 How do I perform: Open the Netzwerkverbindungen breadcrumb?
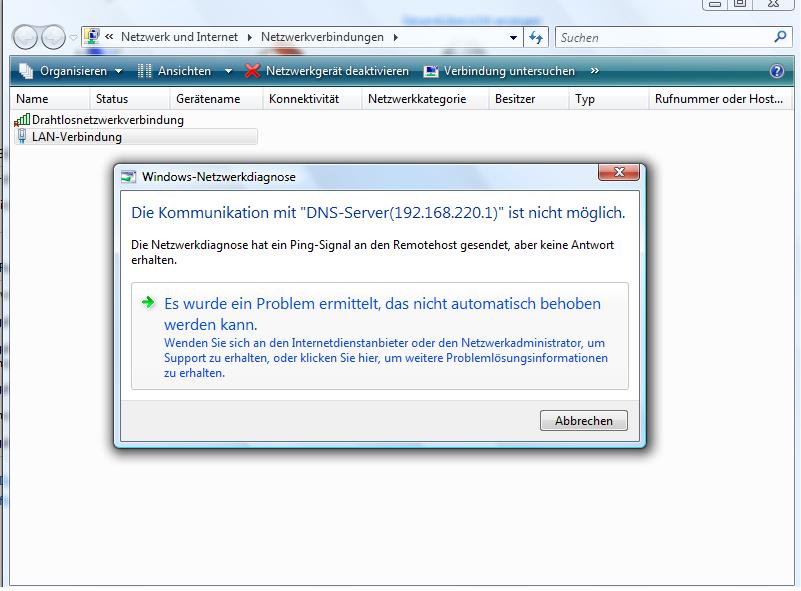click(x=322, y=37)
